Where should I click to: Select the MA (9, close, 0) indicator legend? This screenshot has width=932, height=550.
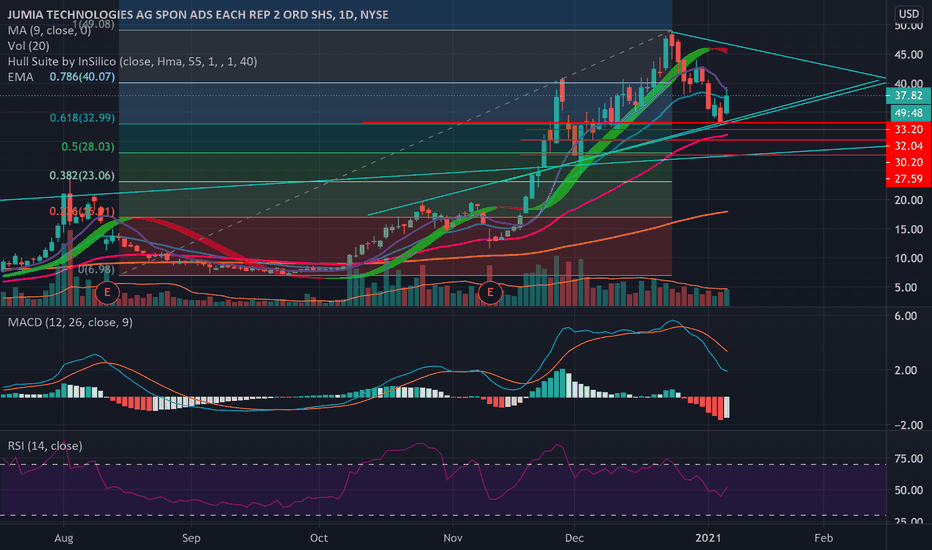49,30
